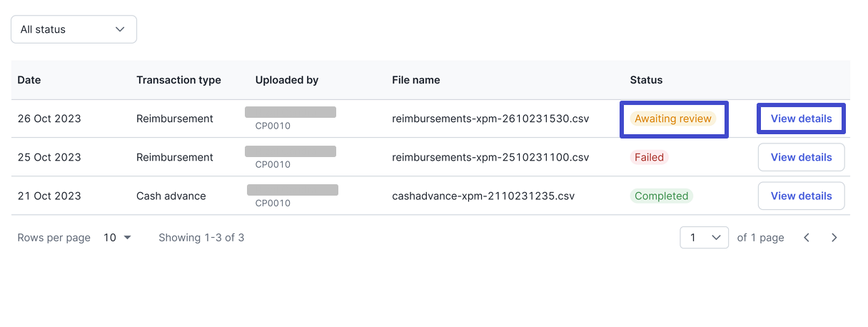Viewport: 868px width, 327px height.
Task: Click the Uploaded by column header
Action: 287,80
